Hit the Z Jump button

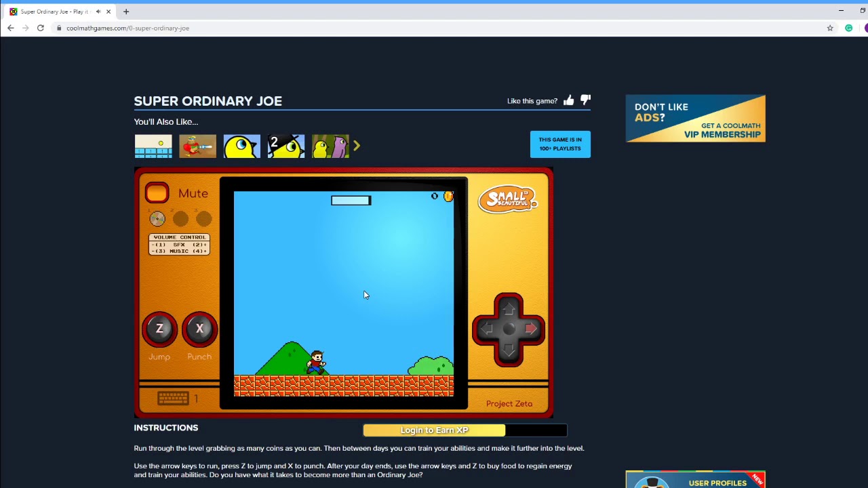pyautogui.click(x=159, y=329)
